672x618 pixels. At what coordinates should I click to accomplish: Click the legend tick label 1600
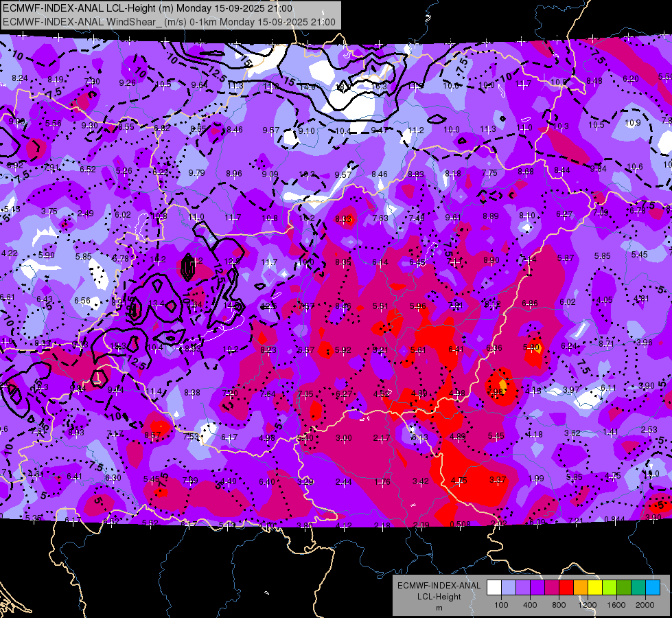(x=616, y=605)
